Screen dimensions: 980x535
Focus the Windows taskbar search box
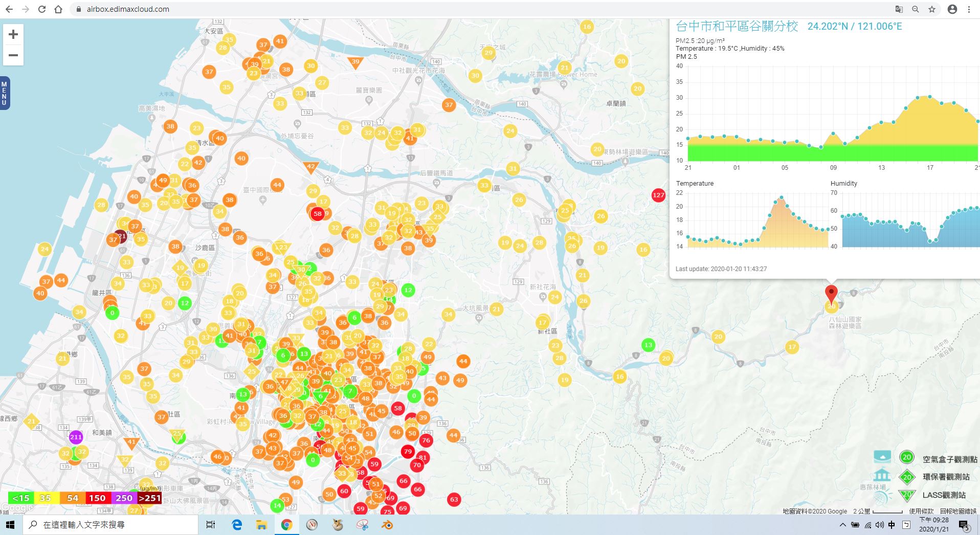[110, 525]
